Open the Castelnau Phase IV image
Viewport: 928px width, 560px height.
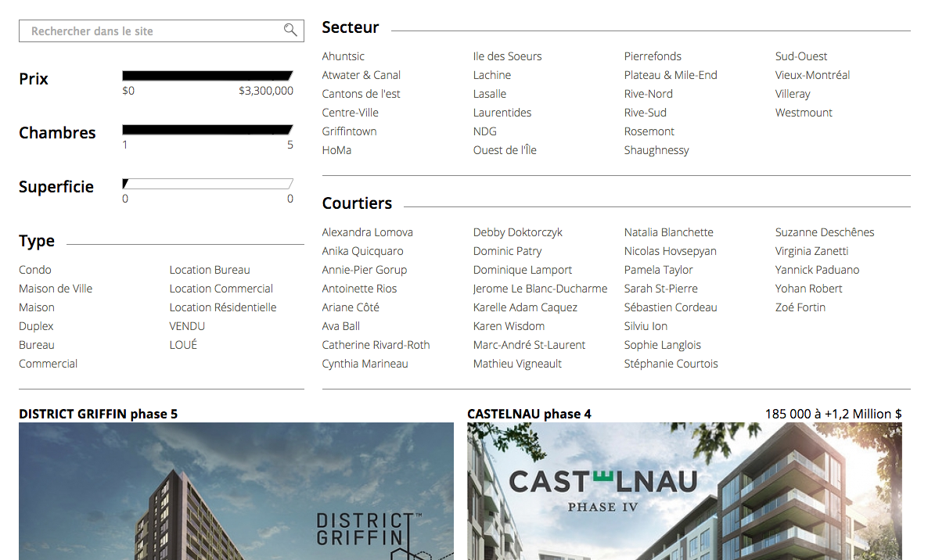(x=685, y=491)
